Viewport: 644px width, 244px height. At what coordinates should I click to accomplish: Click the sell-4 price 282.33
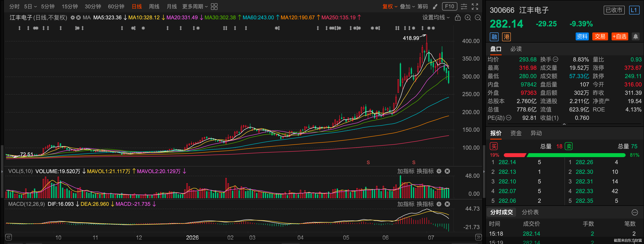[584, 191]
